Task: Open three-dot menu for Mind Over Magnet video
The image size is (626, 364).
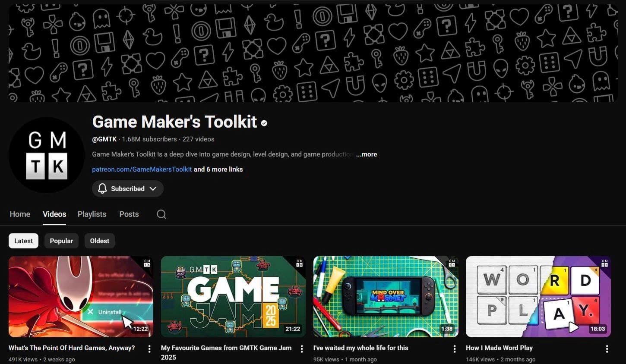Action: 454,348
